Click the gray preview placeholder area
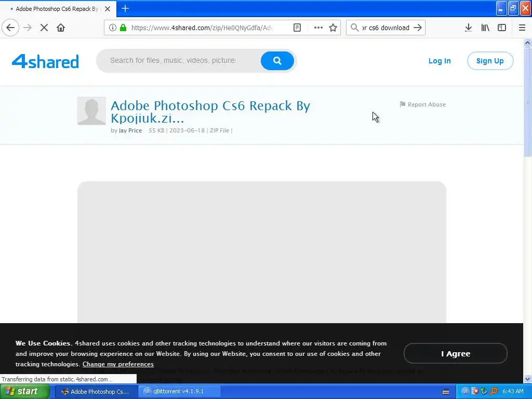532x399 pixels. coord(262,252)
